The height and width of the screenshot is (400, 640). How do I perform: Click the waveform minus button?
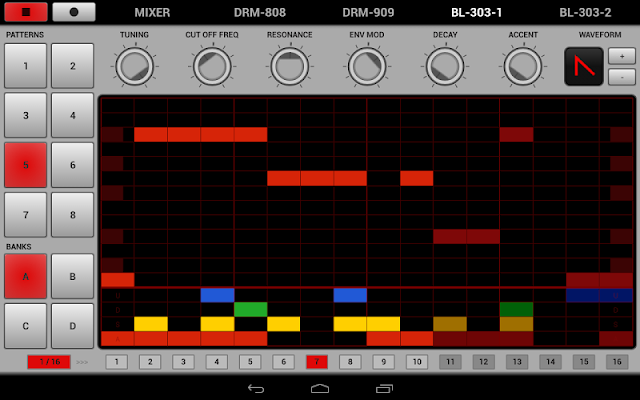(x=622, y=77)
